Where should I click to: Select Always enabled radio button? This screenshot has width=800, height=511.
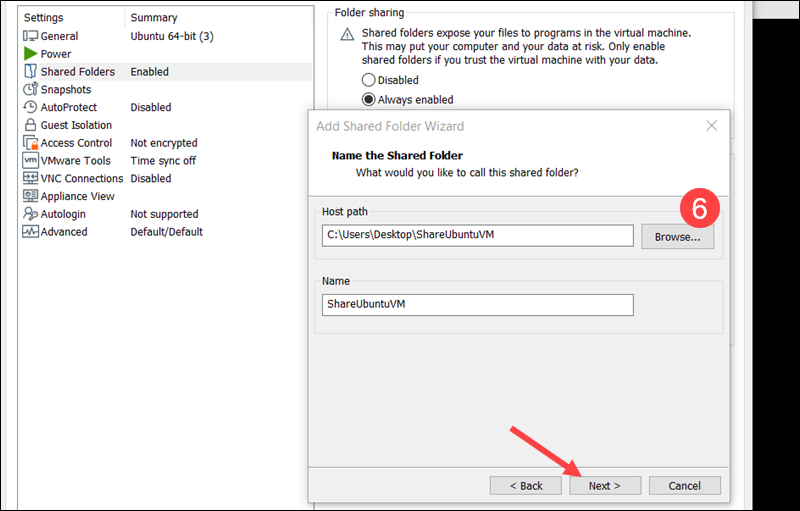pyautogui.click(x=369, y=100)
